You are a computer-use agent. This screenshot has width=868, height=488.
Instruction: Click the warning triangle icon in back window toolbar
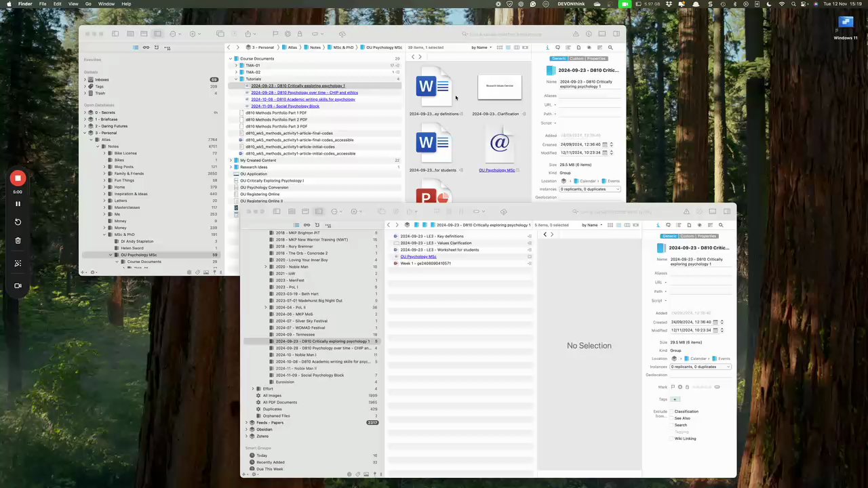pos(576,34)
